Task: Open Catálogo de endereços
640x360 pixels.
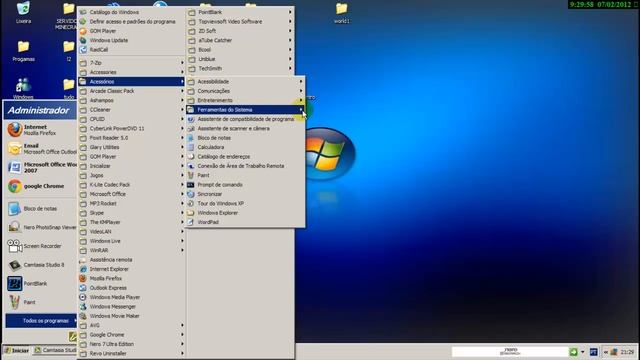Action: tap(245, 157)
